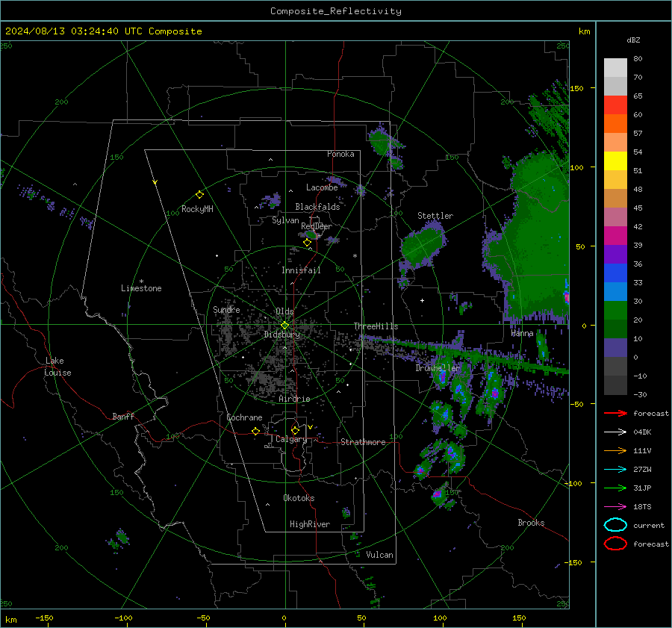Screen dimensions: 672x628
Task: Click the Ponoka label
Action: 340,154
